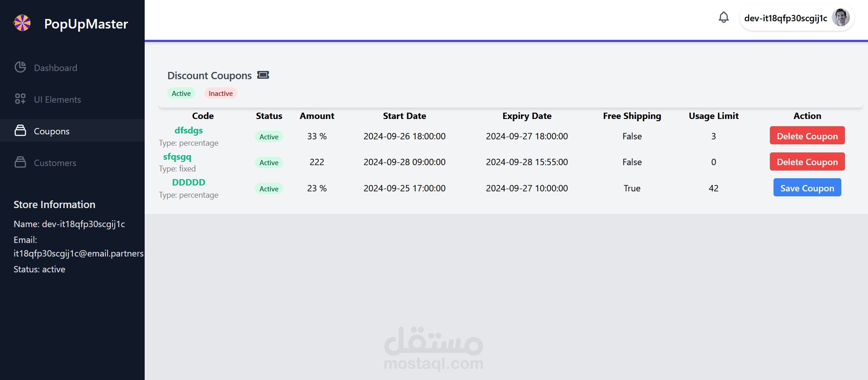
Task: Click the UI Elements grid icon
Action: click(20, 99)
